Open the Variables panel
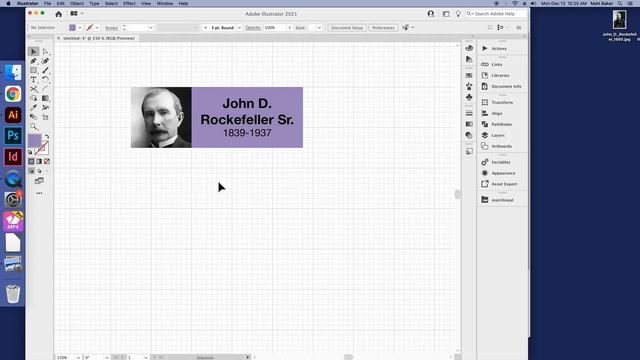Viewport: 640px width, 360px height. click(x=502, y=162)
